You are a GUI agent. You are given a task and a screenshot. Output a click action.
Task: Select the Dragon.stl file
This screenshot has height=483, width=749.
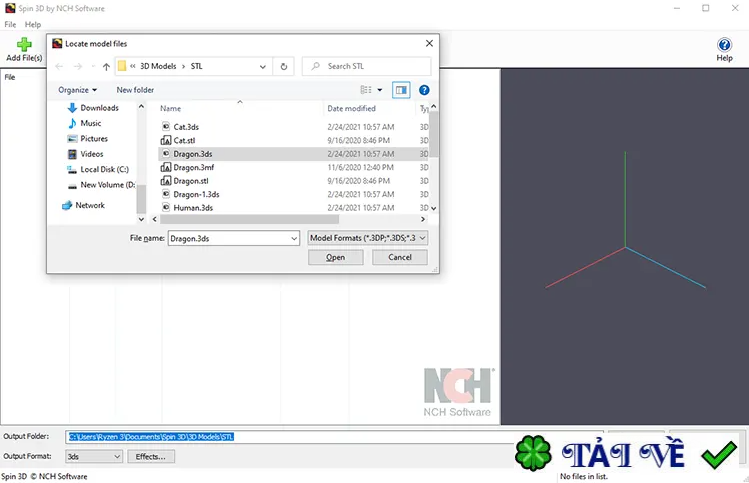(191, 181)
